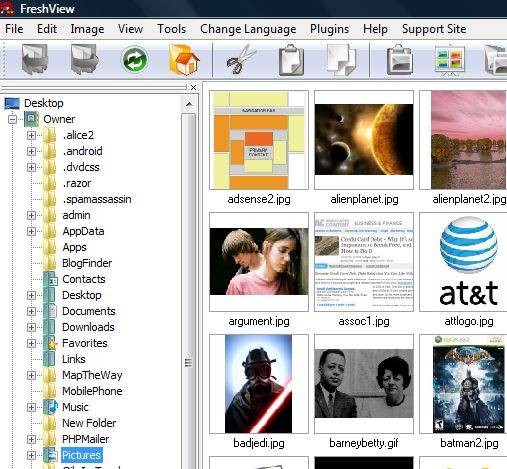Expand the MapTheWay folder node
Screen dimensions: 507x469
click(x=31, y=375)
